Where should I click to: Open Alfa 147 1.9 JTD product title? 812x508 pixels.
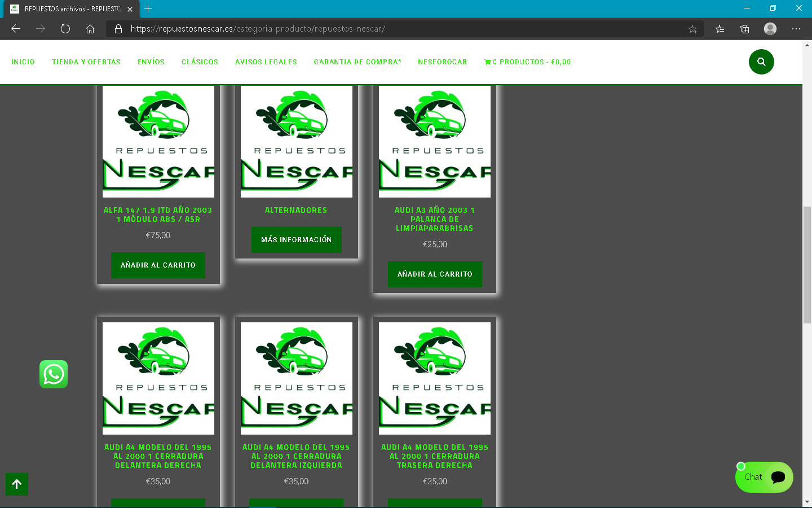tap(158, 214)
